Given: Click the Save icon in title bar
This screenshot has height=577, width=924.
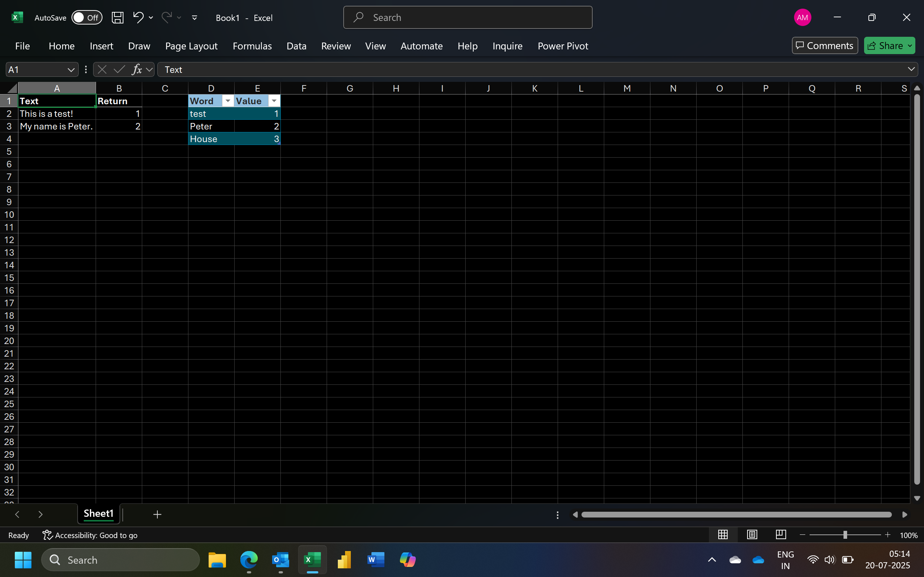Looking at the screenshot, I should coord(117,18).
